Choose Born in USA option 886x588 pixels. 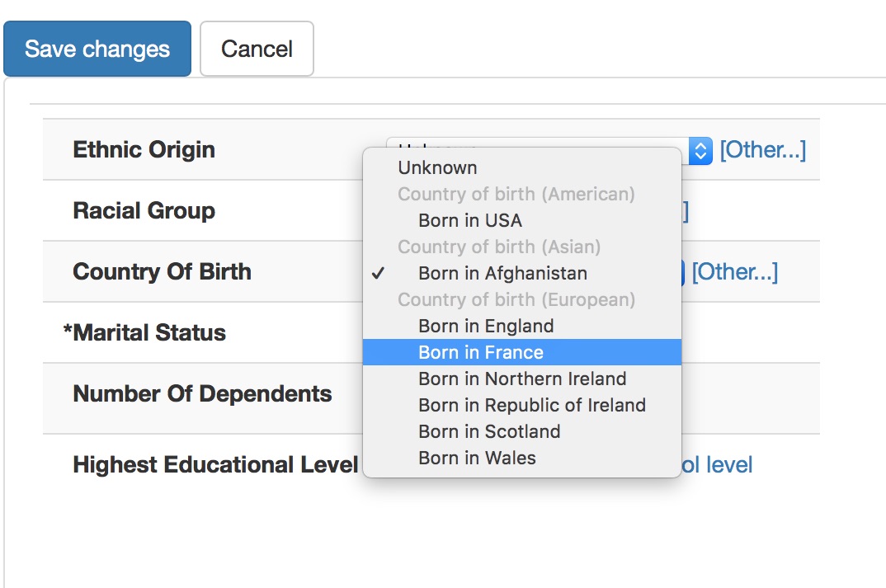[x=470, y=220]
